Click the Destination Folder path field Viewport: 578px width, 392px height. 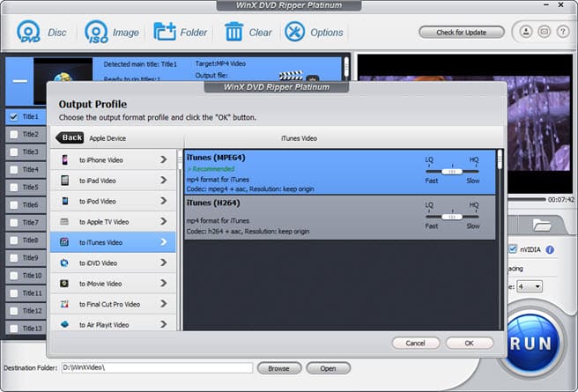(157, 367)
